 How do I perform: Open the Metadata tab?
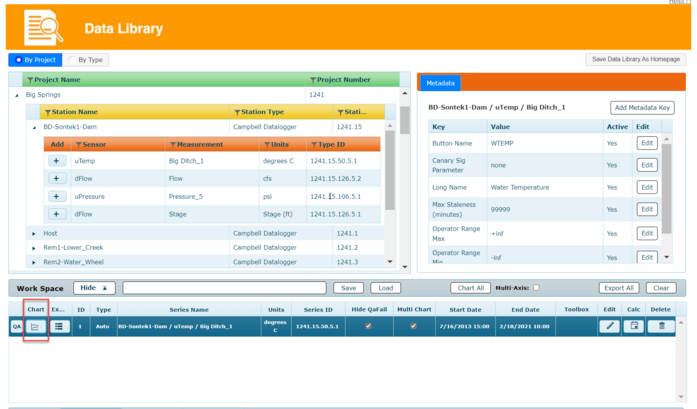[x=441, y=83]
